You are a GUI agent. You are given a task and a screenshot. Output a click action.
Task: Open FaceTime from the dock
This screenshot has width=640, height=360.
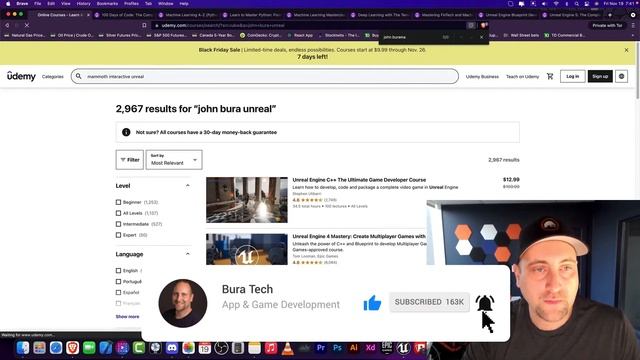coord(89,348)
